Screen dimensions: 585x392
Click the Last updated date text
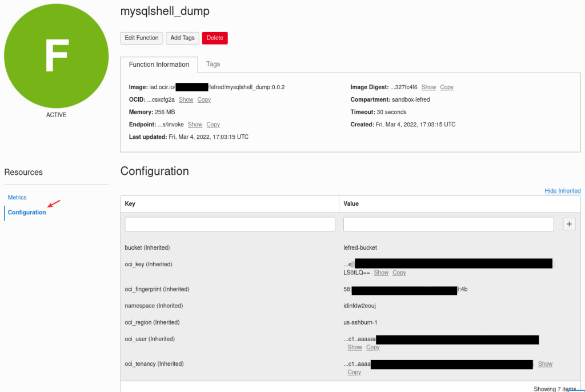189,137
